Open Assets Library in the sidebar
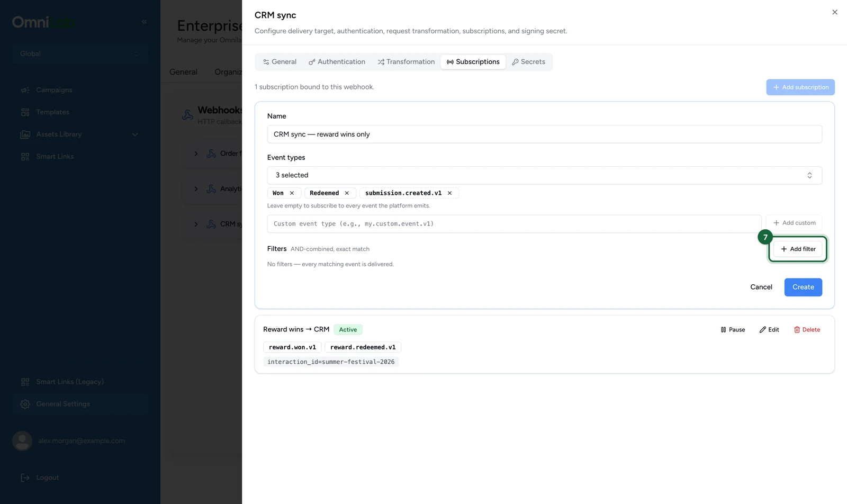The width and height of the screenshot is (847, 504). (x=59, y=134)
